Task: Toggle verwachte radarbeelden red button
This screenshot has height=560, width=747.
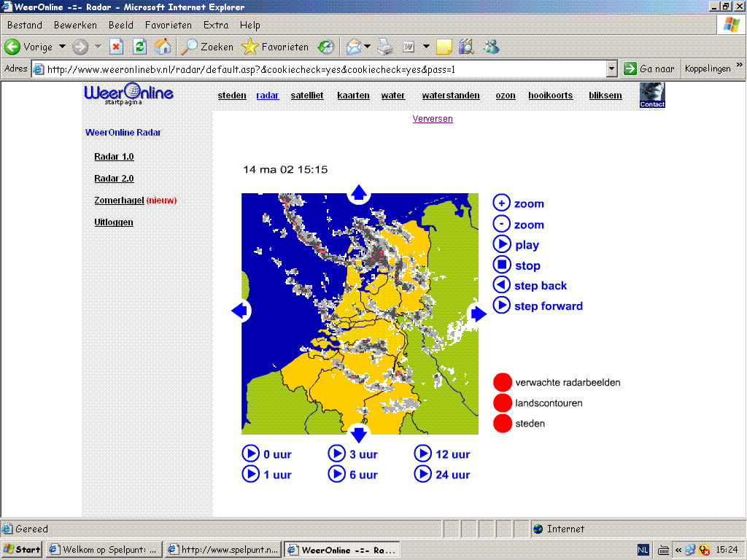Action: pyautogui.click(x=502, y=382)
